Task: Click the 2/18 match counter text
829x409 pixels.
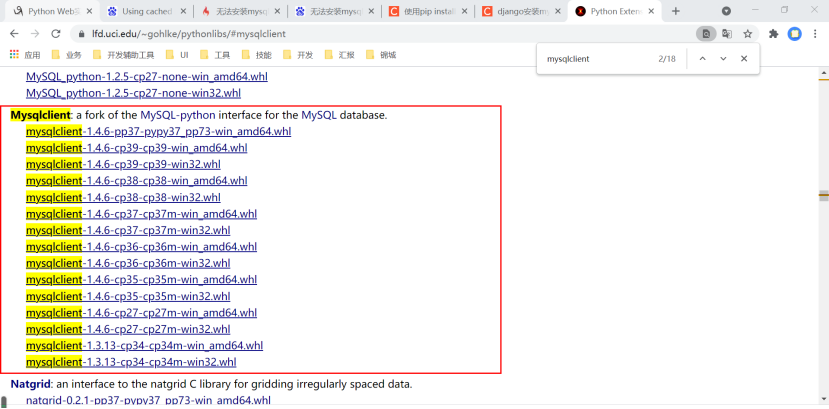Action: click(667, 59)
